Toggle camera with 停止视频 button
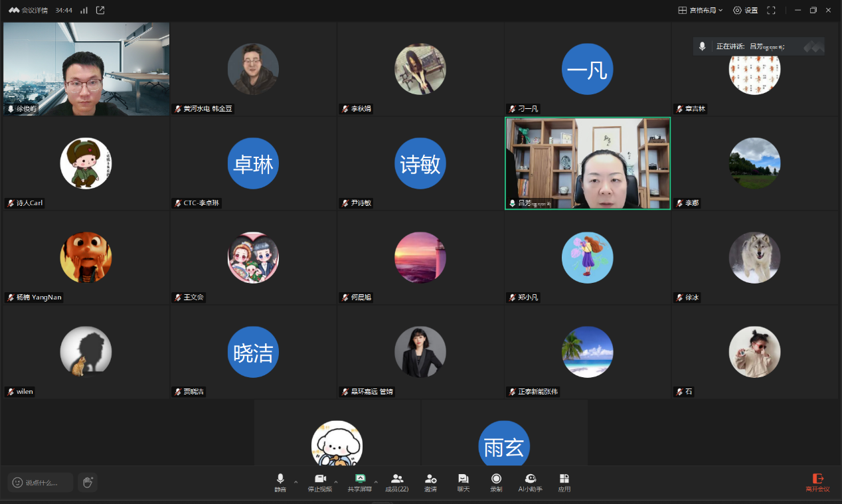Viewport: 842px width, 504px height. click(x=319, y=482)
